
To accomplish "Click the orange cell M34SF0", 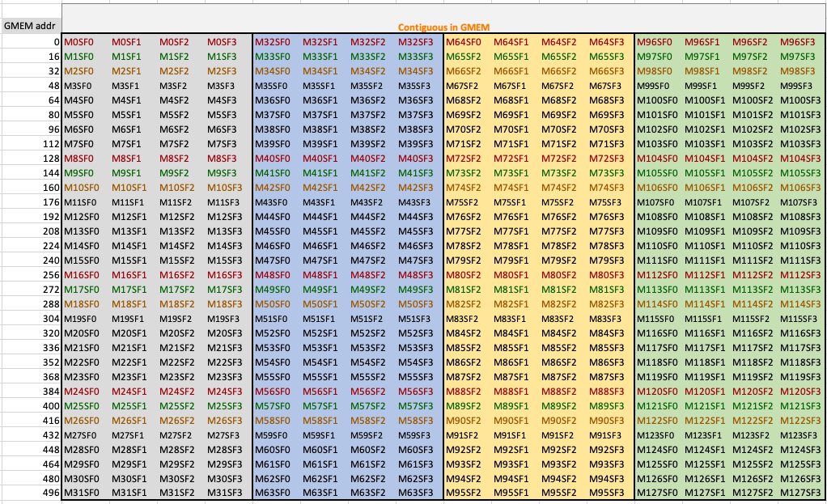I will pyautogui.click(x=272, y=71).
